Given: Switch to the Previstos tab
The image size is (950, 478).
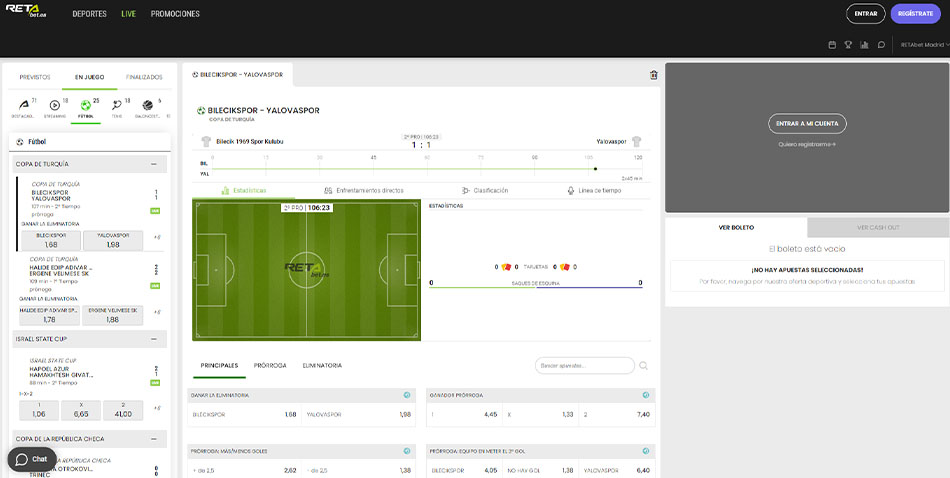Looking at the screenshot, I should pos(35,78).
